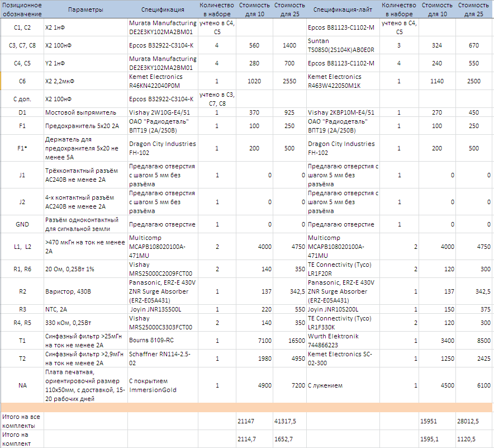Click the 'С покрытием ImmersionGold' cell
The image size is (494, 448).
162,385
